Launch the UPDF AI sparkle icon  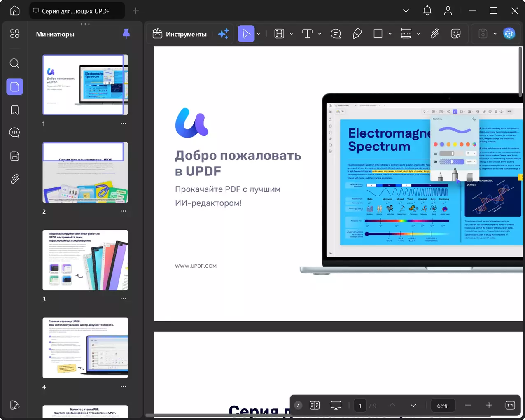click(x=223, y=34)
